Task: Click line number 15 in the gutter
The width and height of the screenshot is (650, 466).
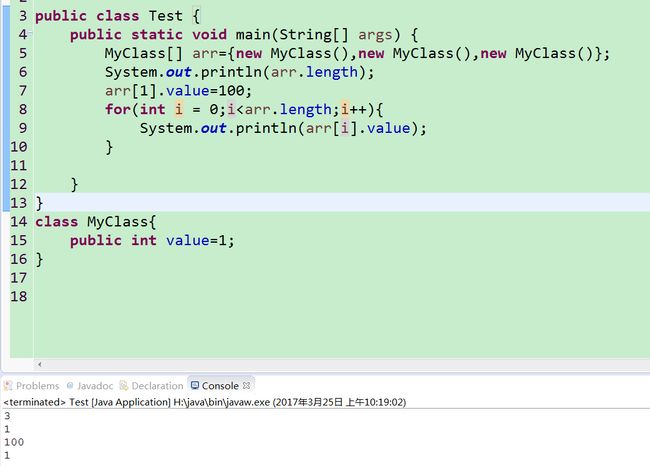Action: pyautogui.click(x=19, y=240)
